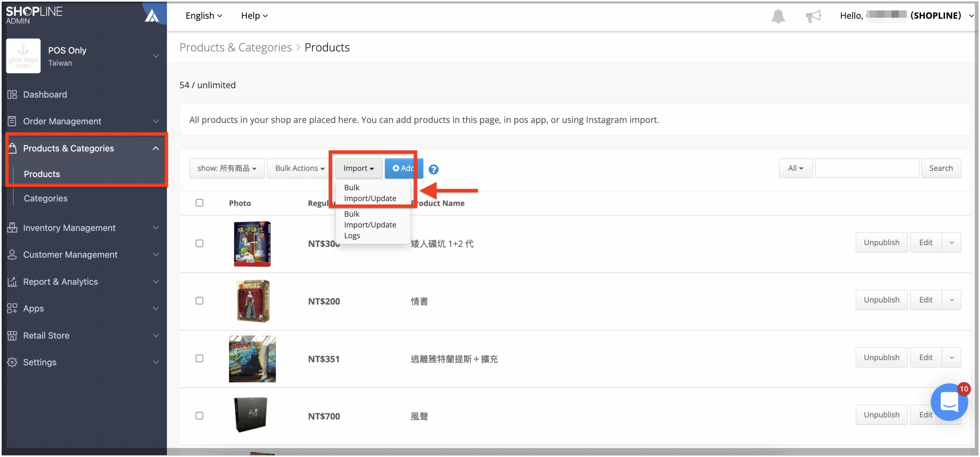Choose Bulk Import/Update Logs menu entry
The height and width of the screenshot is (457, 980).
coord(370,225)
